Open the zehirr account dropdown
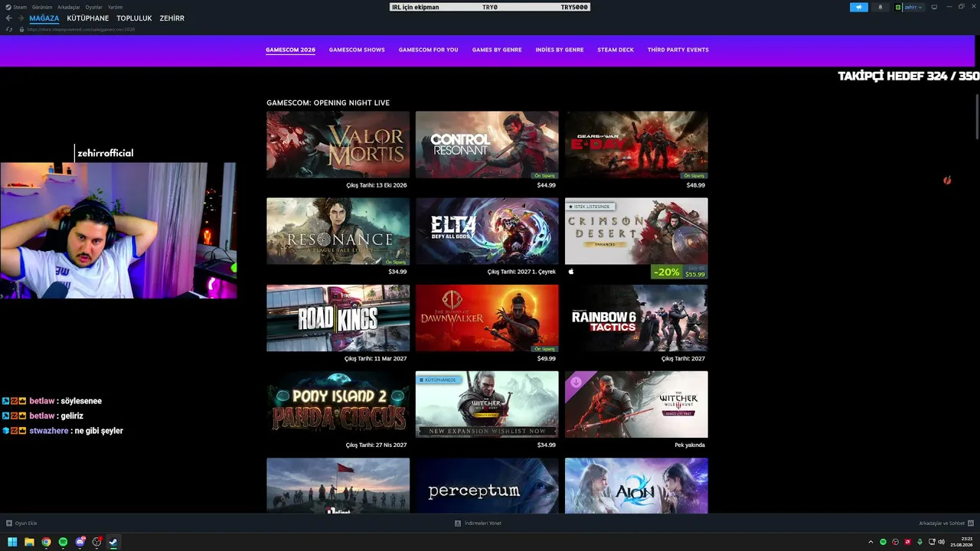The image size is (980, 551). [x=909, y=7]
